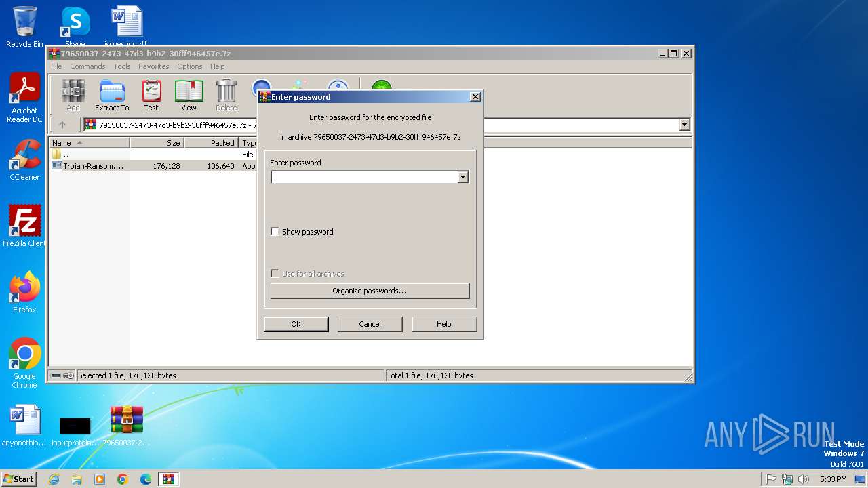This screenshot has height=488, width=868.
Task: Select the issuespop.rtf desktop document
Action: click(126, 26)
